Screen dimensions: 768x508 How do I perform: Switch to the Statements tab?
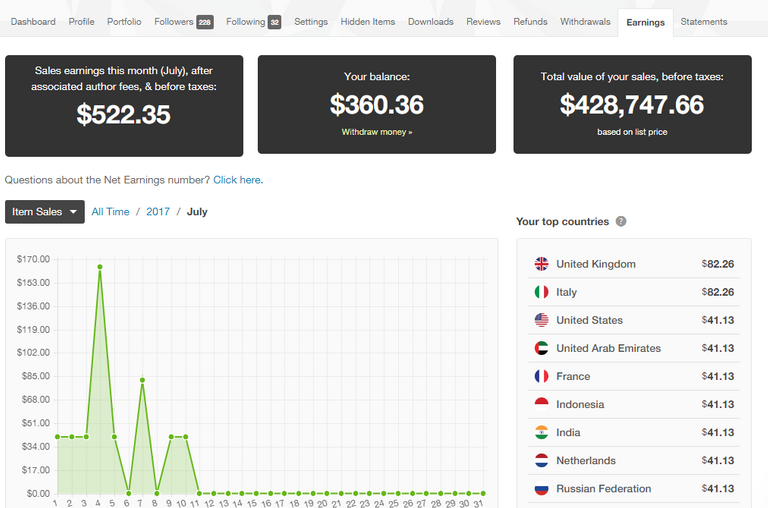[x=703, y=22]
